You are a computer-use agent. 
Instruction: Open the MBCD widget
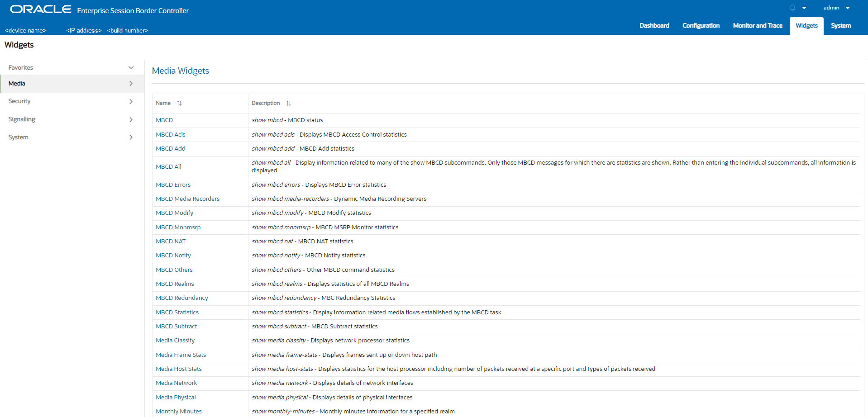coord(164,120)
